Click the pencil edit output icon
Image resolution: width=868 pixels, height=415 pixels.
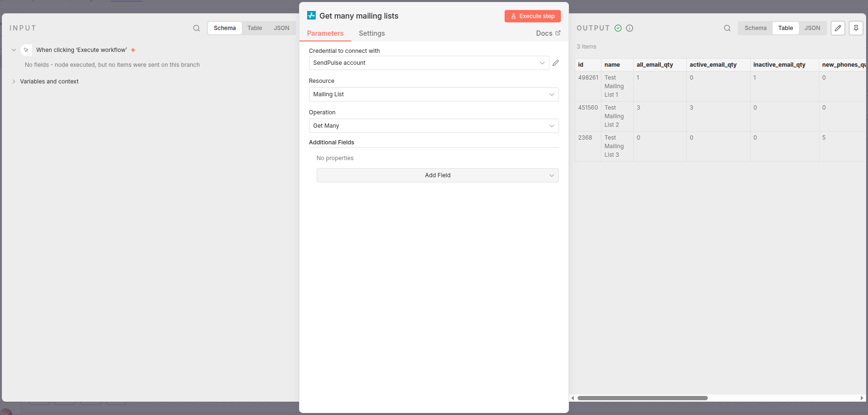pyautogui.click(x=838, y=28)
